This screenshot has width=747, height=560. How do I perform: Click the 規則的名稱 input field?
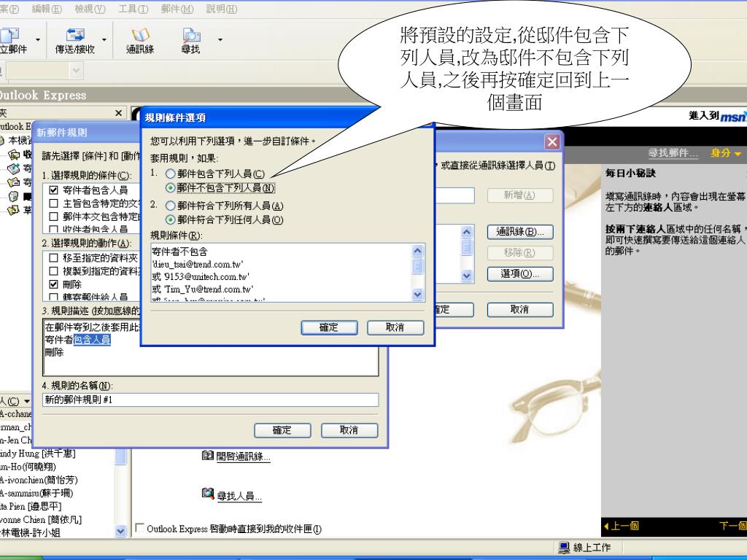click(211, 400)
